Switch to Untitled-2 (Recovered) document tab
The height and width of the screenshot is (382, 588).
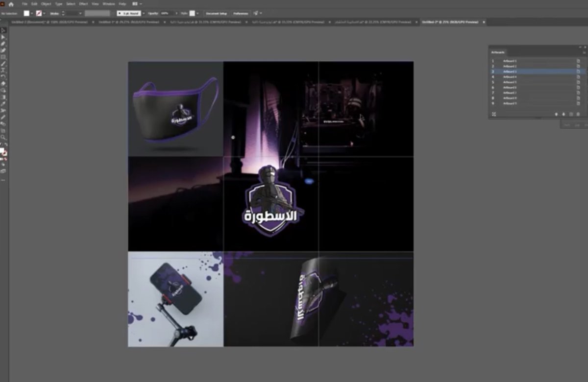click(x=49, y=22)
